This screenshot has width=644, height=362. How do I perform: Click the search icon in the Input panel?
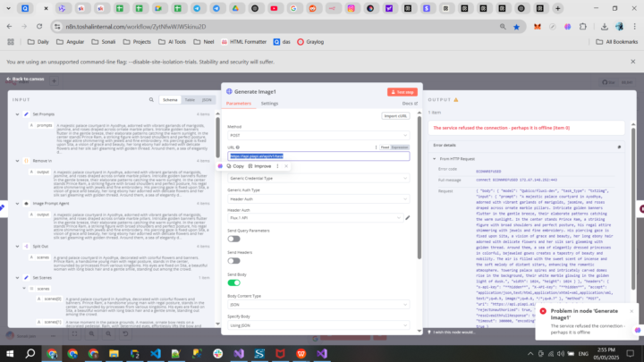(150, 100)
